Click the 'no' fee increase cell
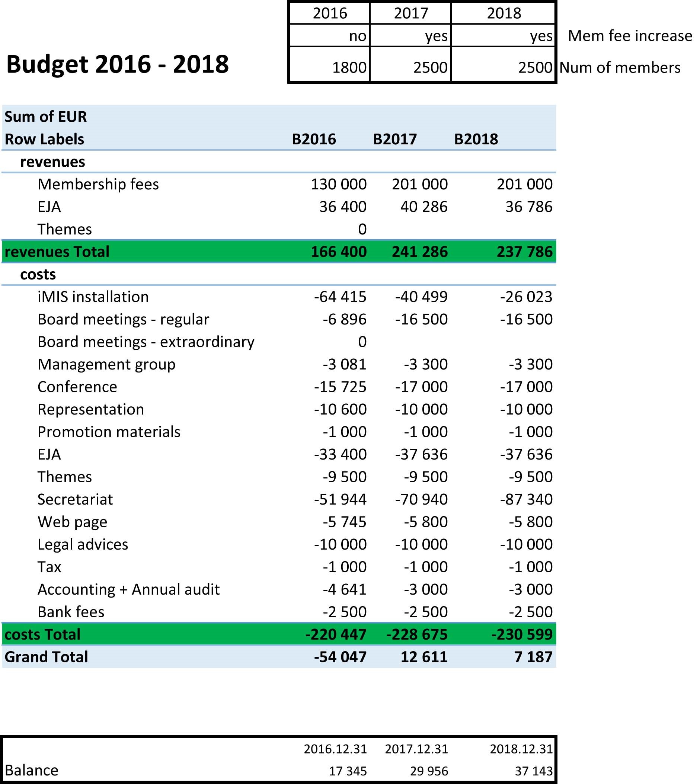Viewport: 700px width, 784px height. 330,36
